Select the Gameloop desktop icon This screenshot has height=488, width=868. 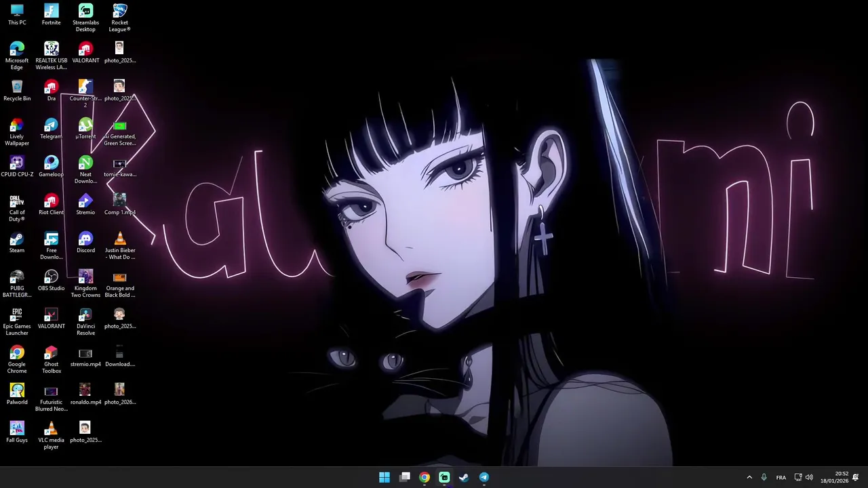point(51,167)
